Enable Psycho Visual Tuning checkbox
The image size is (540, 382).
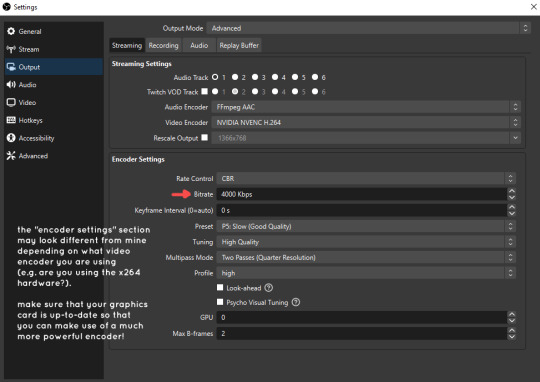(220, 302)
